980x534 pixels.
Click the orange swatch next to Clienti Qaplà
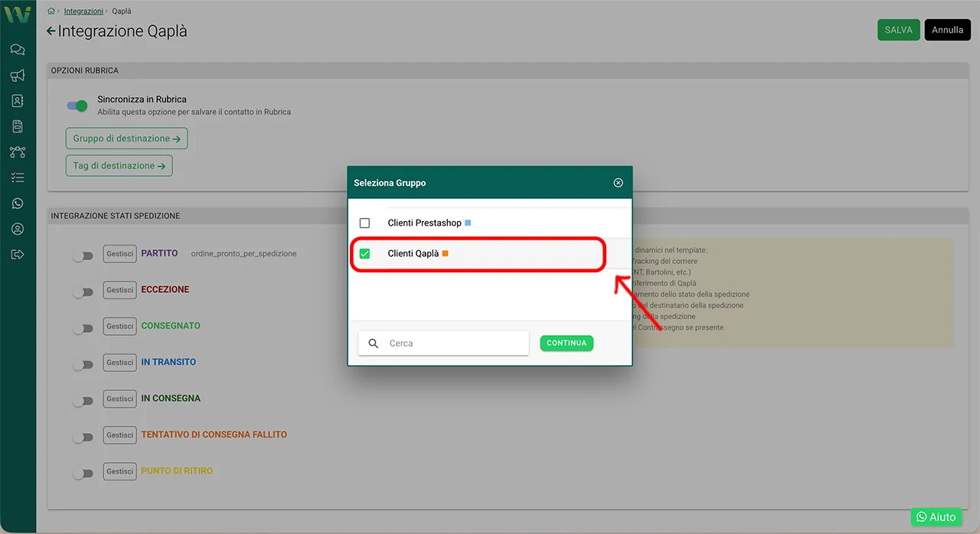pos(445,253)
